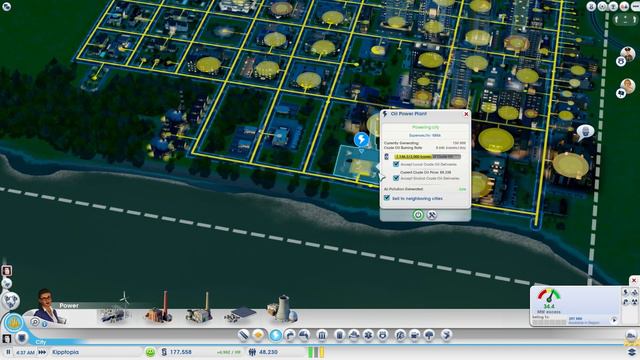Image resolution: width=640 pixels, height=360 pixels.
Task: Open the data layers stack icon
Action: [x=631, y=352]
